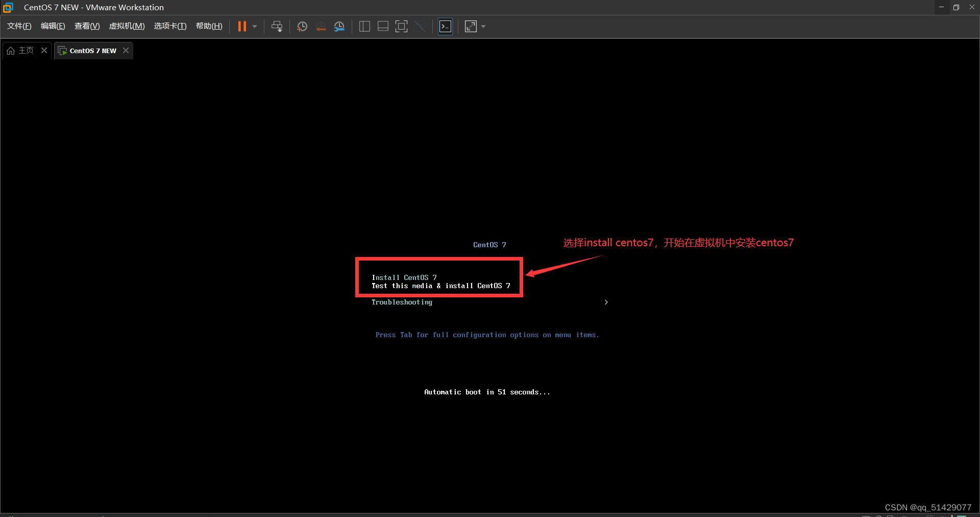Click the VMware Workstation title bar icon

pyautogui.click(x=8, y=7)
